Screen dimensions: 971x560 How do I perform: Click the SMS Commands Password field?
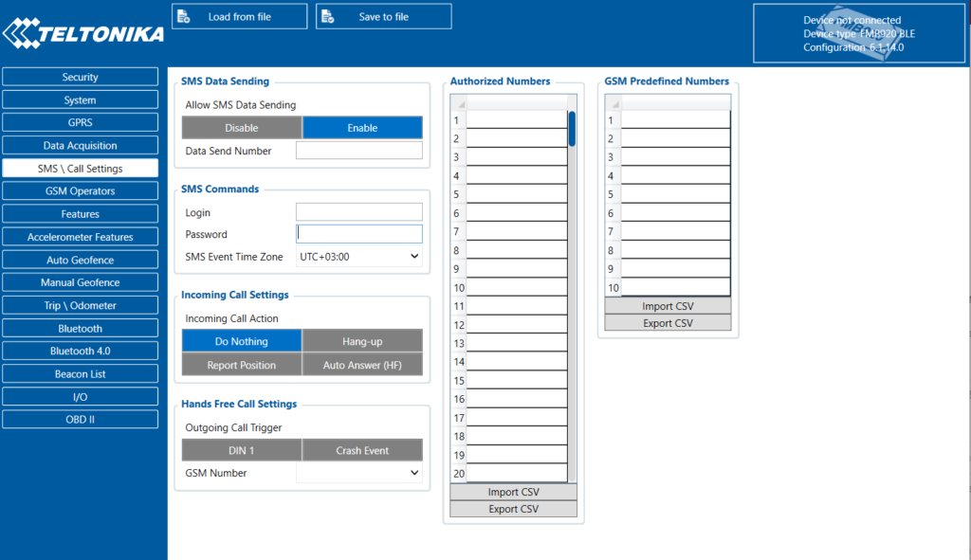[x=359, y=234]
